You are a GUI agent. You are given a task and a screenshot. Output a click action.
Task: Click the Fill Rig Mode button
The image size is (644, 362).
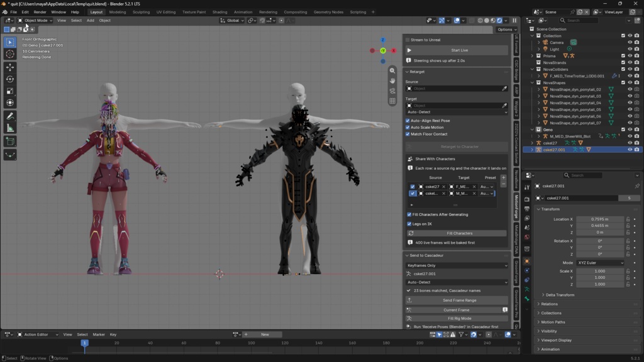457,318
